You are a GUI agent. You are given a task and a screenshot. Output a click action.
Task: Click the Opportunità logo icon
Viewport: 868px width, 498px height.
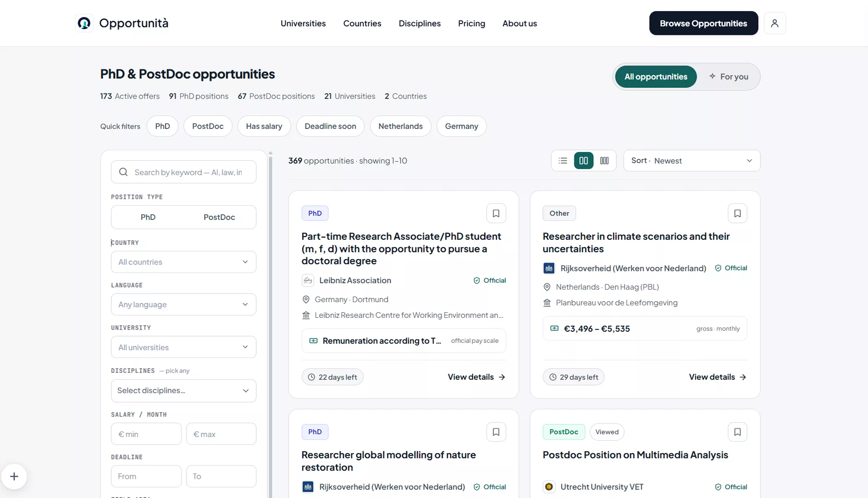click(x=84, y=23)
